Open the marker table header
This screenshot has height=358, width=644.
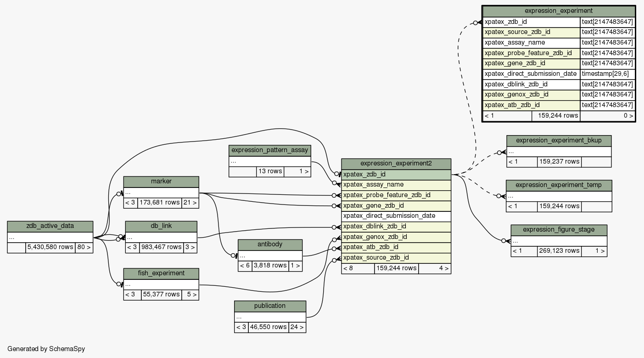tap(161, 182)
